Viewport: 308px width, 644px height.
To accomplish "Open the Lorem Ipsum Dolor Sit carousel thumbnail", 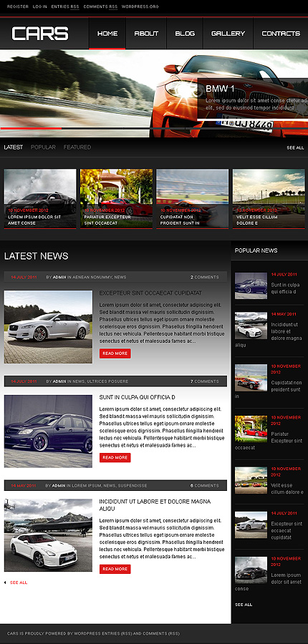I will click(x=40, y=199).
